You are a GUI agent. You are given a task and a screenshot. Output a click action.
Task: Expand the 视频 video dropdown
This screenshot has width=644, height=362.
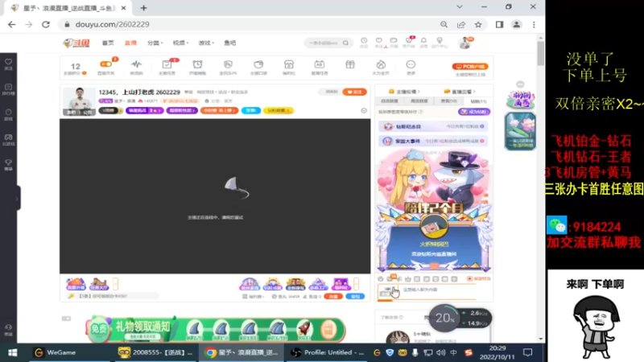[180, 43]
